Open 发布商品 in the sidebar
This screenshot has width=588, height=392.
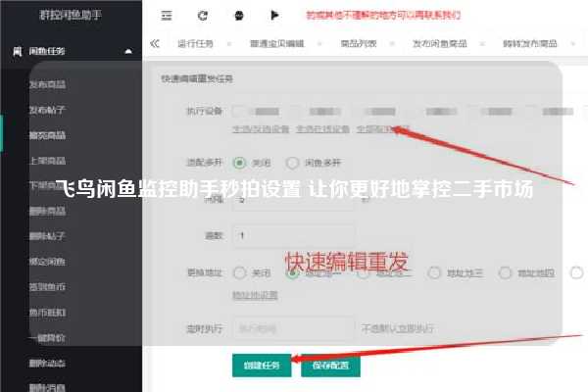[48, 84]
